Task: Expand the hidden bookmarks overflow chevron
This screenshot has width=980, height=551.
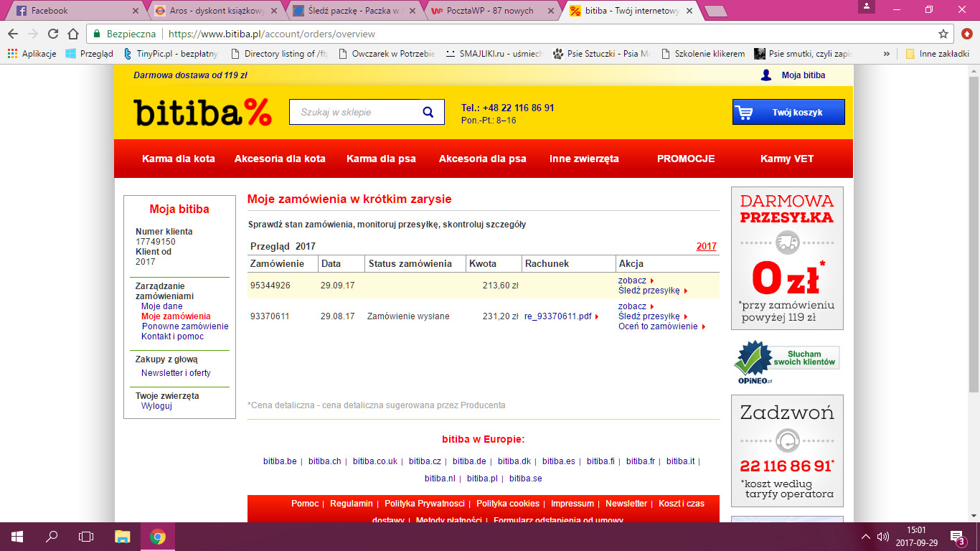Action: [x=887, y=53]
